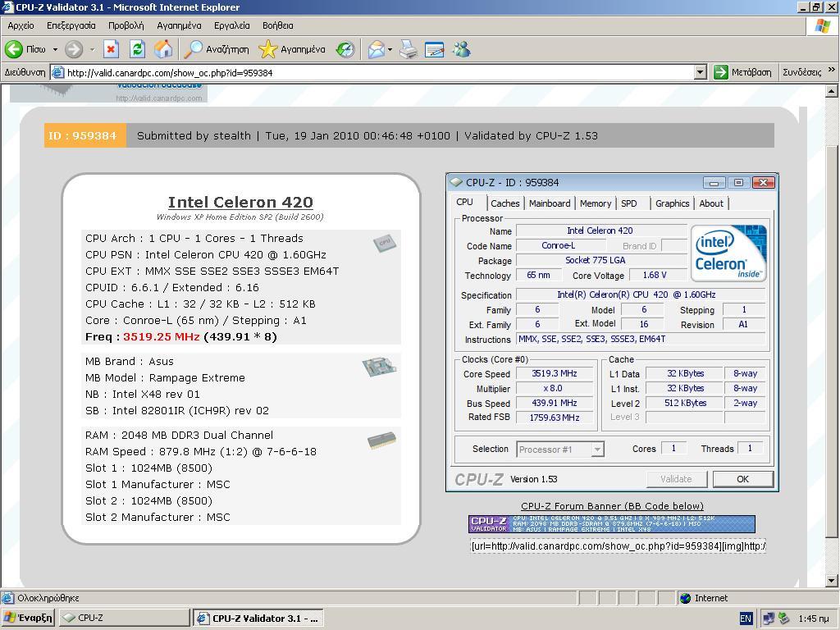Stop page loading with red X icon
Screen dimensions: 840x630
[111, 49]
